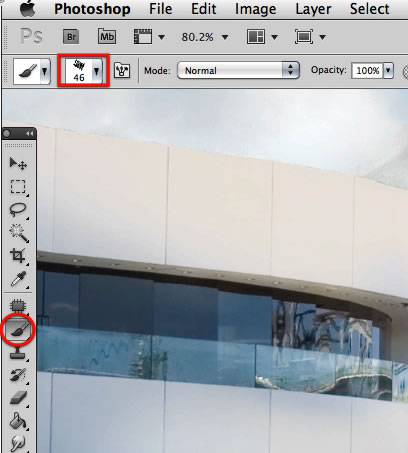Click the View Extras filmstrip icon
This screenshot has width=408, height=453.
pyautogui.click(x=143, y=36)
